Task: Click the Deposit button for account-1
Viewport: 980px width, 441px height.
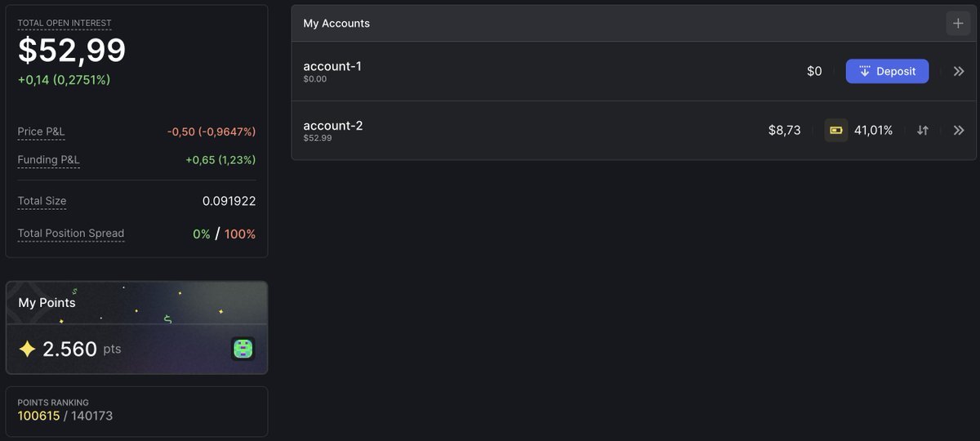Action: click(x=887, y=71)
